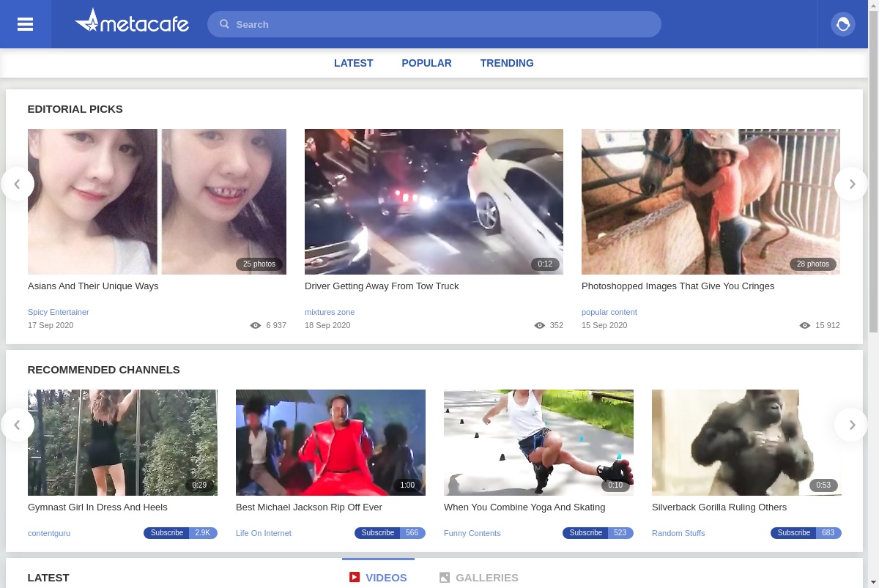Visit the Random Stuffs channel
The image size is (879, 588).
[678, 533]
